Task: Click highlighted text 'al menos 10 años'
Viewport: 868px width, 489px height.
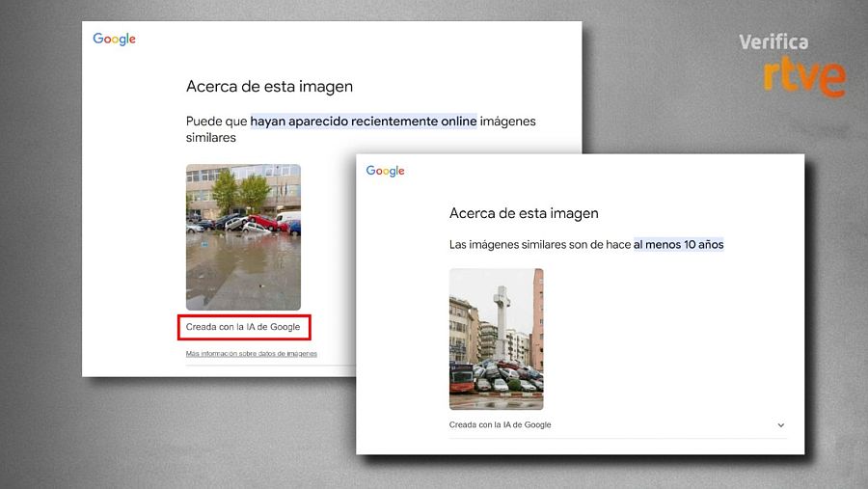Action: pyautogui.click(x=679, y=244)
